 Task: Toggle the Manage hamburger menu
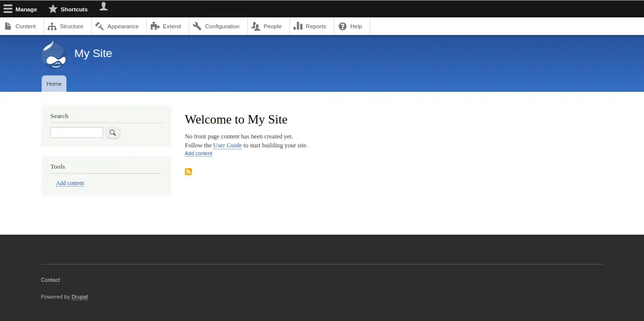click(20, 9)
